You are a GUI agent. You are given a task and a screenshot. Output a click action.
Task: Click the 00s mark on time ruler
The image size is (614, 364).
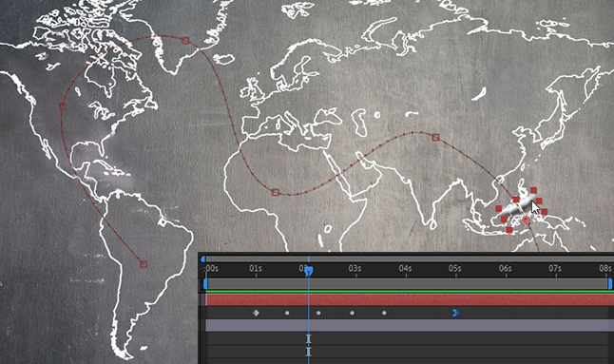pyautogui.click(x=211, y=269)
